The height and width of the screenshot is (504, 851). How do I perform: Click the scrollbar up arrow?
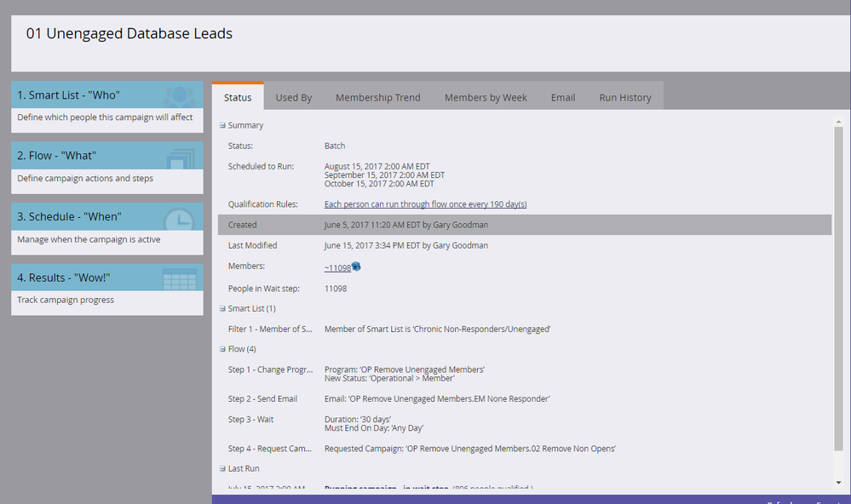(838, 121)
